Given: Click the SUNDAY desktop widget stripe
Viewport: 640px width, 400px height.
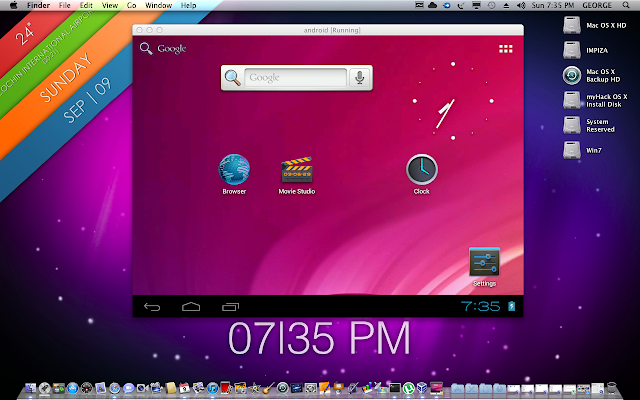Looking at the screenshot, I should [65, 78].
